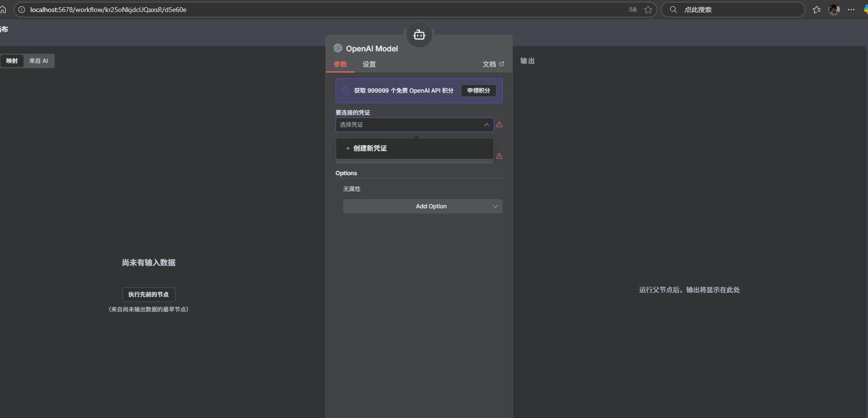Switch to the 参数 tab
The height and width of the screenshot is (418, 868).
[x=340, y=64]
